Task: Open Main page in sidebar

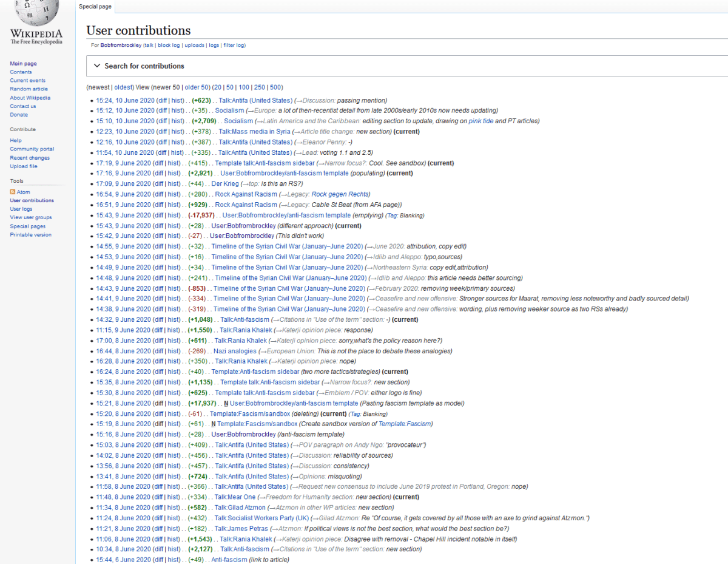Action: 23,63
